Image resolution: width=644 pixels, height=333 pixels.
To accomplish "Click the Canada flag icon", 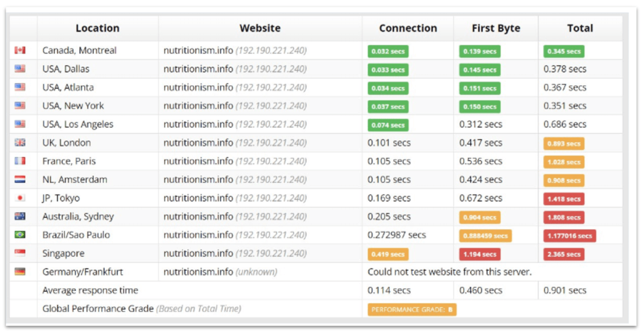I will [20, 50].
